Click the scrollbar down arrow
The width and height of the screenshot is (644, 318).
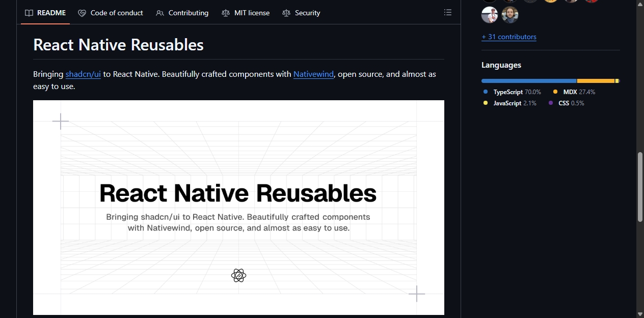click(640, 314)
